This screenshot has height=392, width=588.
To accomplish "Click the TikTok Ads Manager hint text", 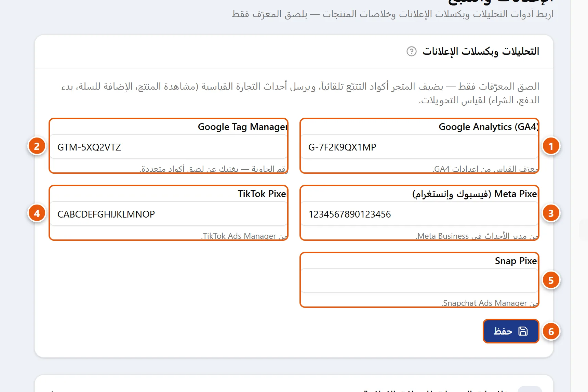I will tap(244, 236).
